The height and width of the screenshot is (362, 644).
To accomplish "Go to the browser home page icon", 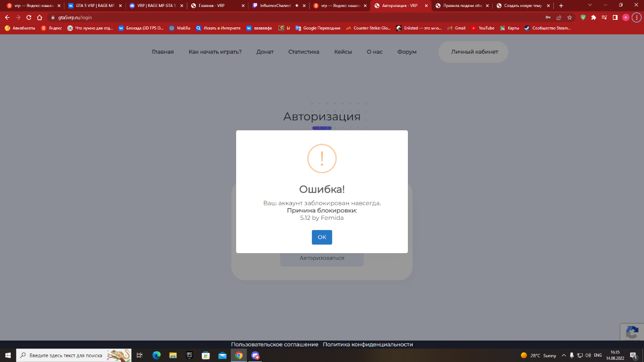I will point(39,17).
